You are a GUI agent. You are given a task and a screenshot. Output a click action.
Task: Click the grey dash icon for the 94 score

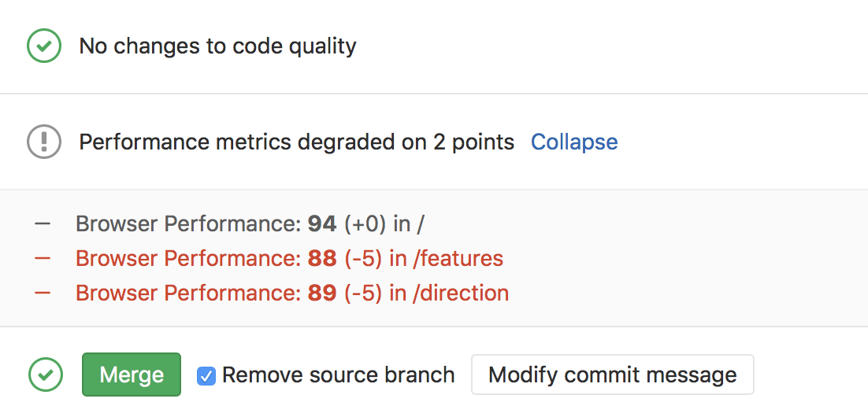pyautogui.click(x=43, y=224)
